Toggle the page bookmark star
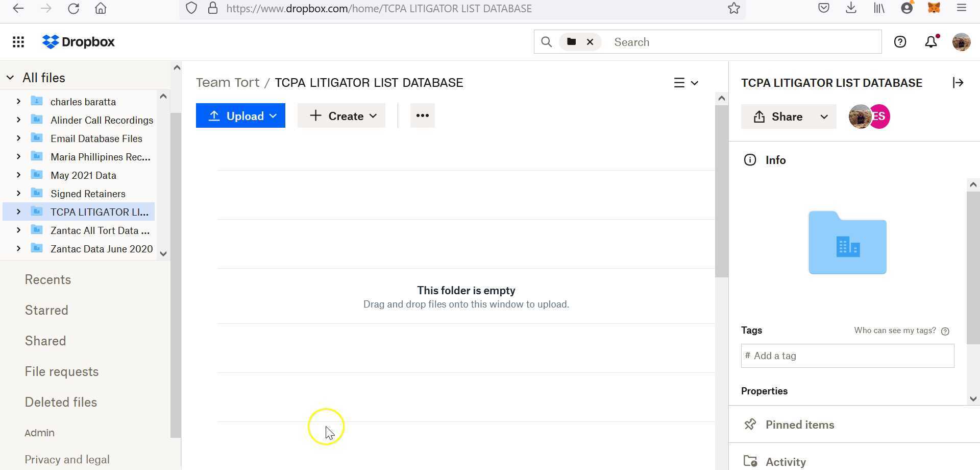 pos(734,8)
